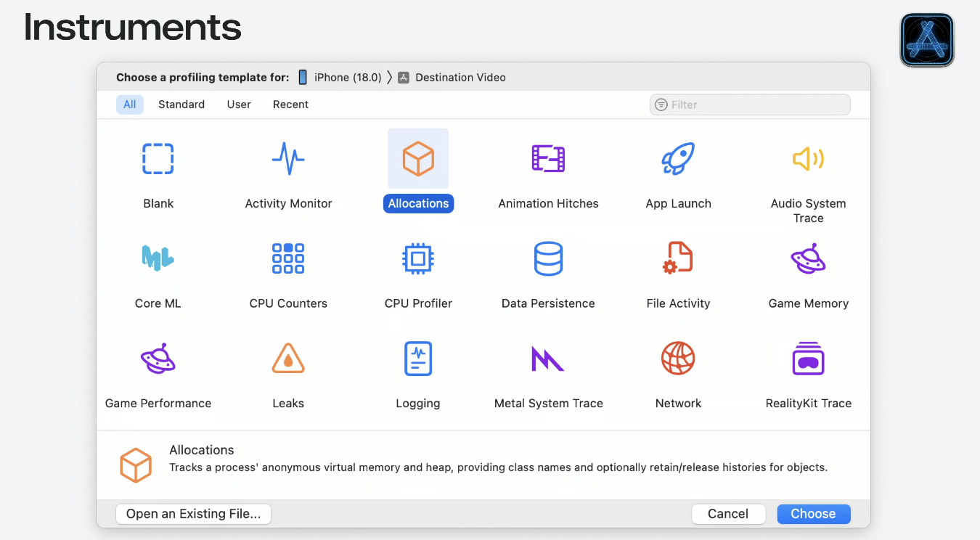The height and width of the screenshot is (540, 980).
Task: Click Open an Existing File button
Action: click(193, 514)
